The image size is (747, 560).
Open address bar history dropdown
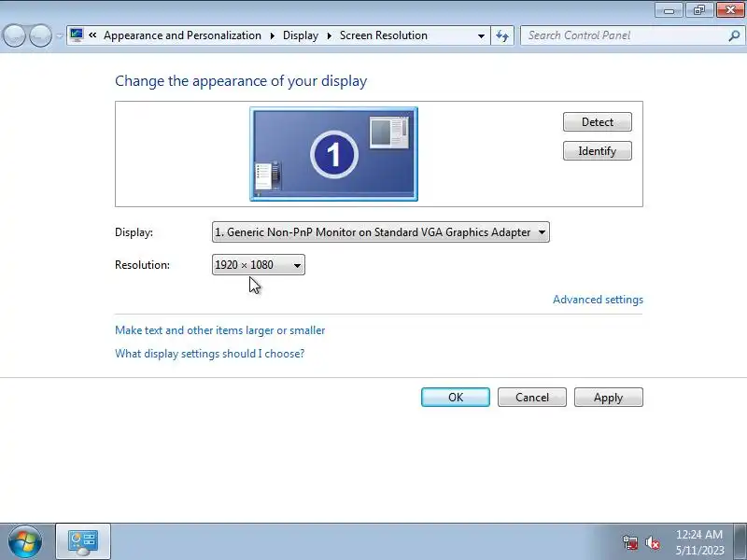tap(481, 35)
